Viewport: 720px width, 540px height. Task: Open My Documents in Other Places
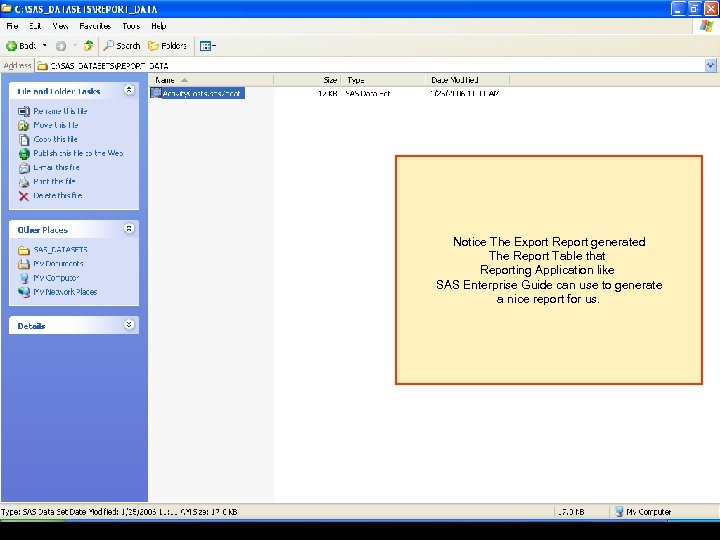coord(58,264)
